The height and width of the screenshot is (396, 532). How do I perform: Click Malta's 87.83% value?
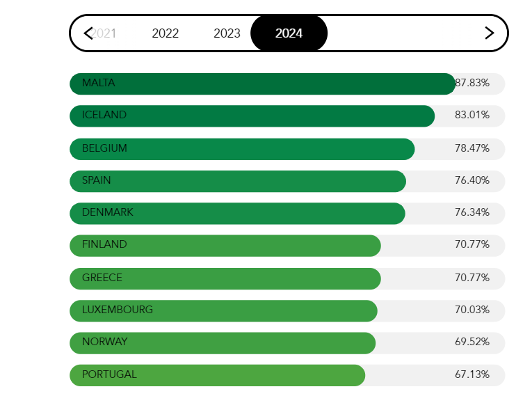click(x=473, y=83)
